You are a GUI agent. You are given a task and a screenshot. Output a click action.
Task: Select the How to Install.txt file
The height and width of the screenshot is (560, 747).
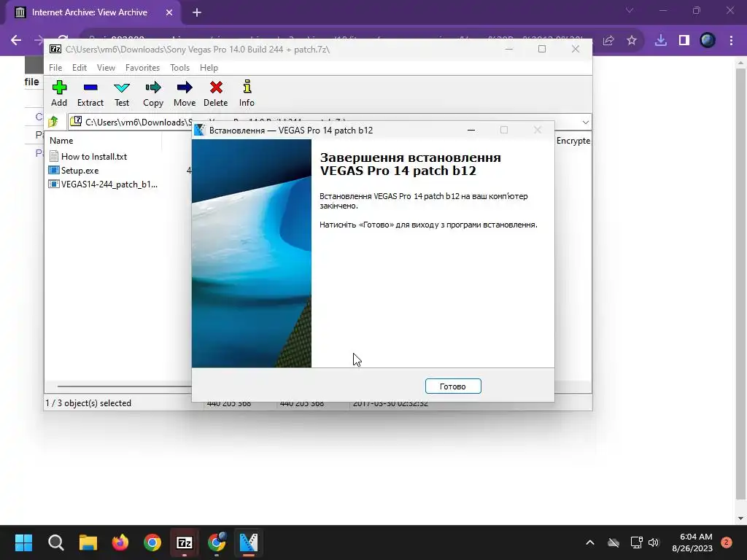click(88, 156)
